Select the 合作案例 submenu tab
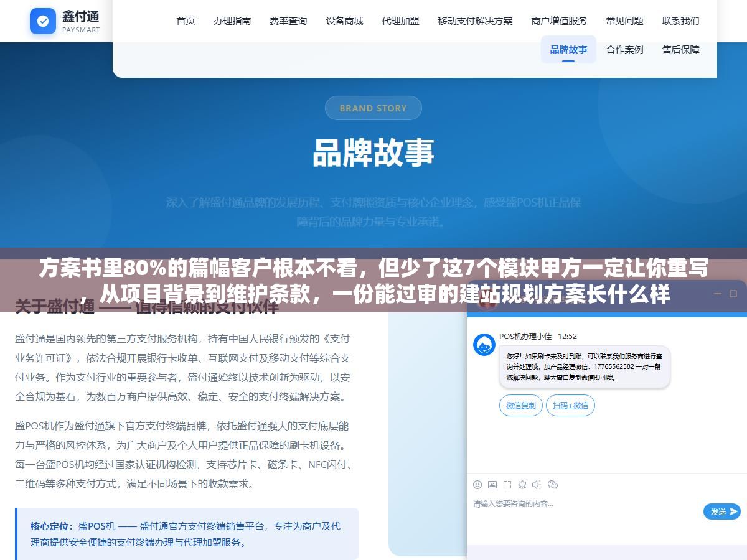747x560 pixels. pyautogui.click(x=624, y=50)
